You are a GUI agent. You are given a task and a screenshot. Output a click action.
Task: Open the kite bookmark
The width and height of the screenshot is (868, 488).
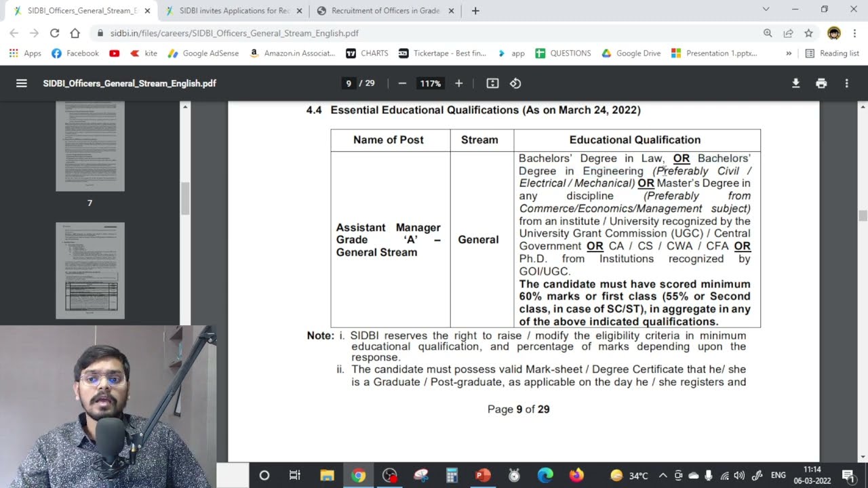[144, 53]
